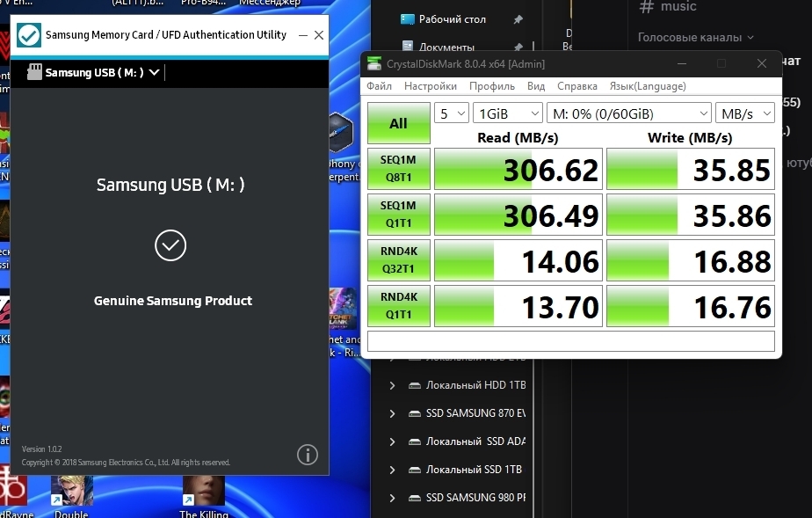Select SSD SAMSUNG 980 drive in Explorer
812x518 pixels.
(475, 497)
